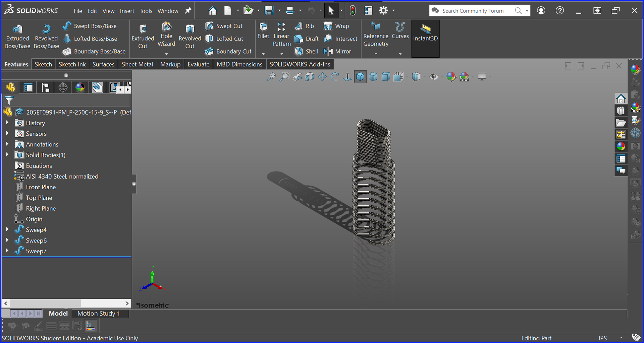Open the Hole Wizard tool
644x343 pixels.
coord(166,35)
